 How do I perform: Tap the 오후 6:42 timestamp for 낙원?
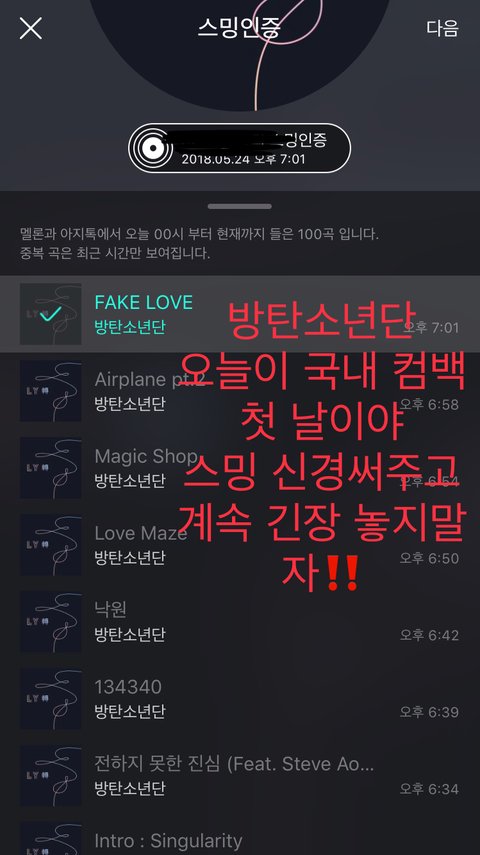coord(429,635)
